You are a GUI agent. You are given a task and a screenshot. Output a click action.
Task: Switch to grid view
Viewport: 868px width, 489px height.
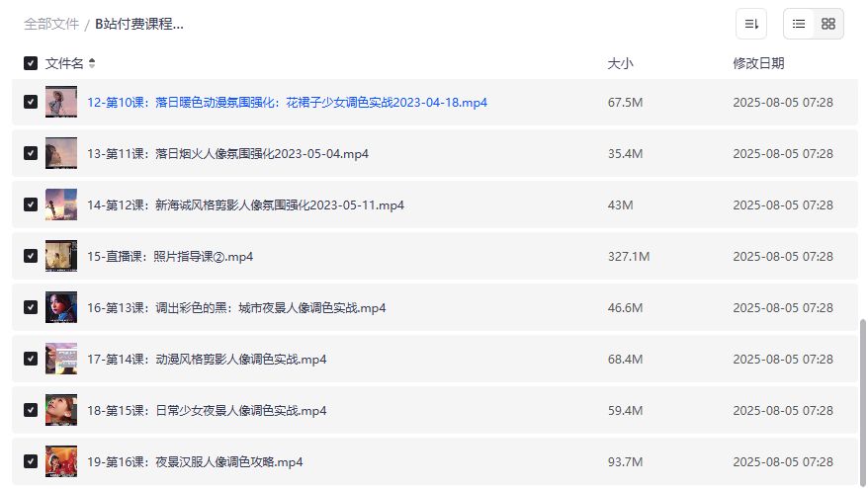click(828, 24)
